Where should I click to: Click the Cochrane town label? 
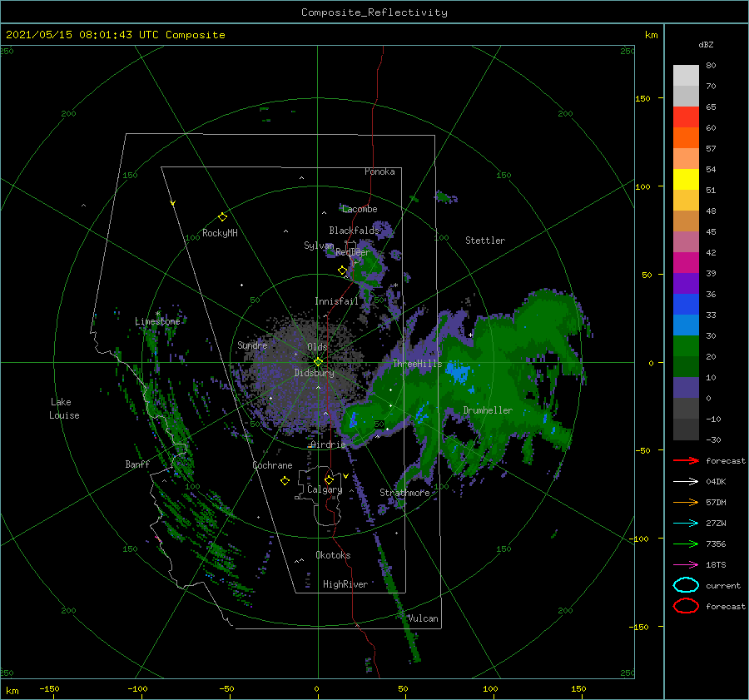click(272, 465)
